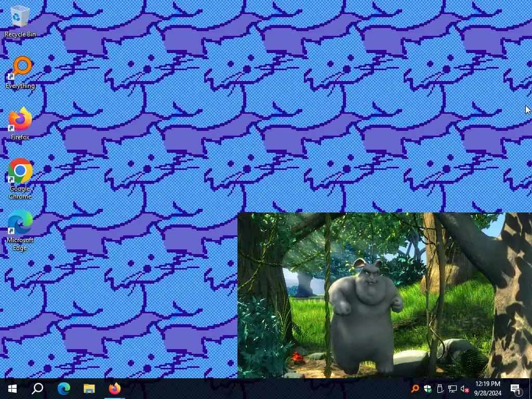532x399 pixels.
Task: Click Show Desktop sliver at taskbar end
Action: [x=530, y=389]
